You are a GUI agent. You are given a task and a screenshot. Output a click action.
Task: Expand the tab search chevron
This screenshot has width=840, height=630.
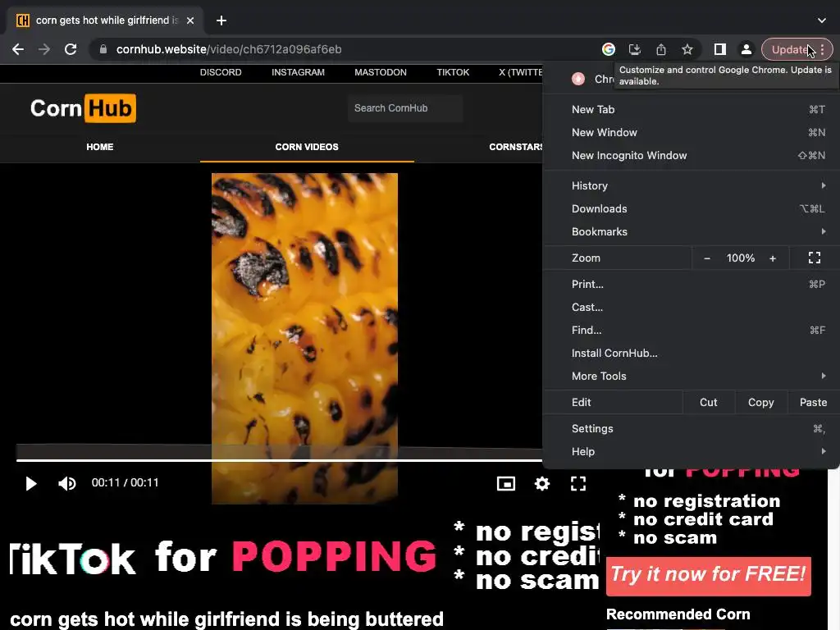(822, 21)
